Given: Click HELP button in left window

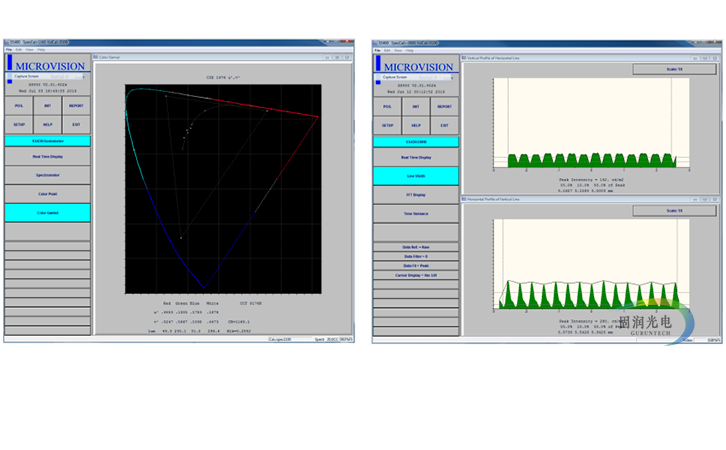Looking at the screenshot, I should tap(48, 125).
